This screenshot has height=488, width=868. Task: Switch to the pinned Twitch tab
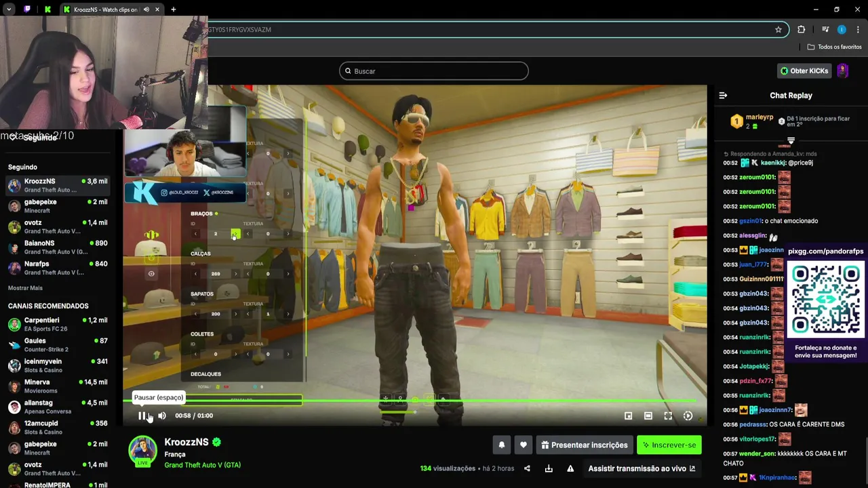pyautogui.click(x=27, y=9)
